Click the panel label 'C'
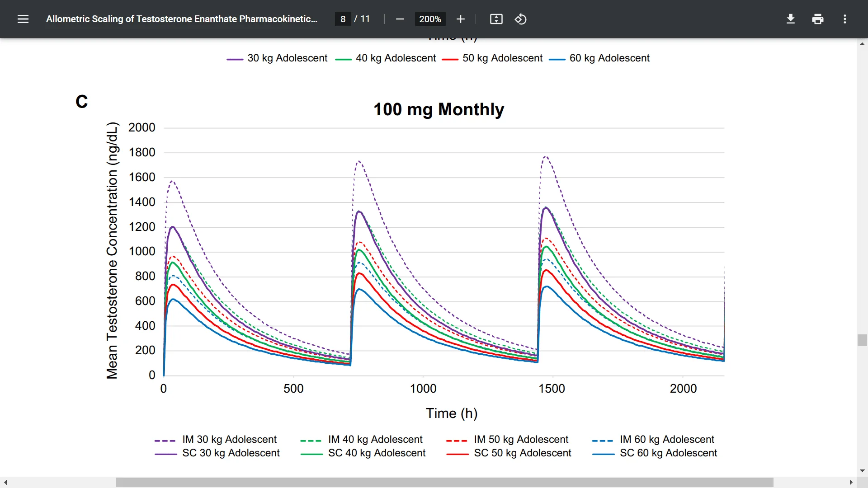 coord(82,101)
